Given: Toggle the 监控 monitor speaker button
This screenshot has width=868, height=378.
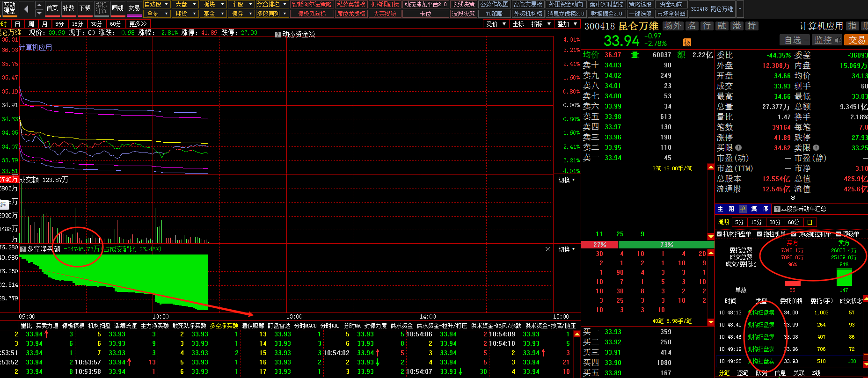Looking at the screenshot, I should coord(827,40).
